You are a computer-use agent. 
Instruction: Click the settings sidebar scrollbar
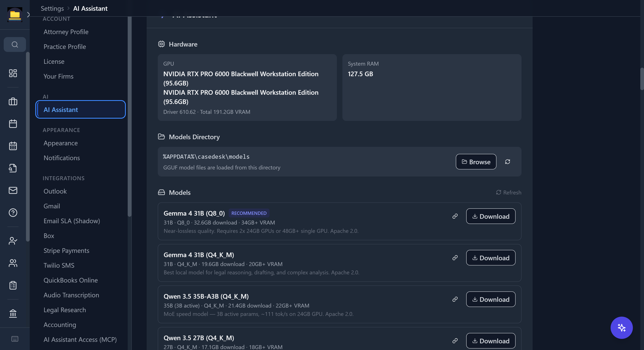[129, 117]
